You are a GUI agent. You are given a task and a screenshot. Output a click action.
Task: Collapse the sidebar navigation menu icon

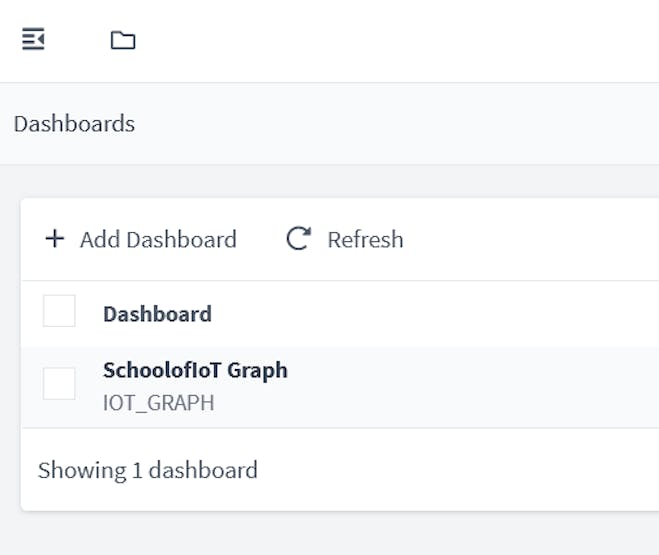pos(33,39)
